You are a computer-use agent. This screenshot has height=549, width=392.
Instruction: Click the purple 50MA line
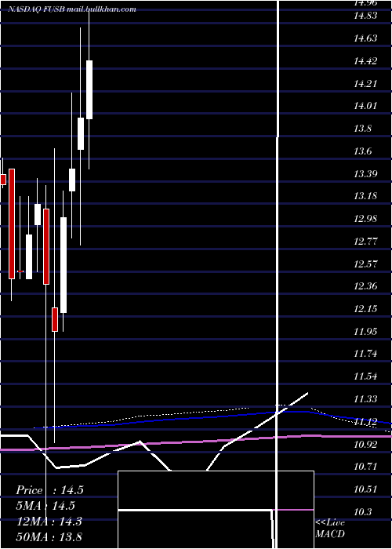coord(196,442)
